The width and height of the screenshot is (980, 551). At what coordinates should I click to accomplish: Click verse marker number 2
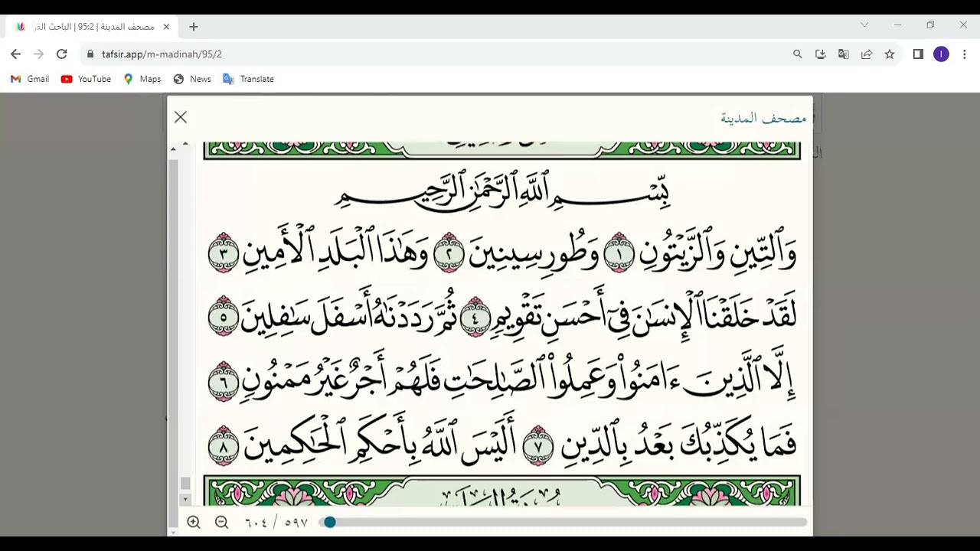[x=449, y=253]
